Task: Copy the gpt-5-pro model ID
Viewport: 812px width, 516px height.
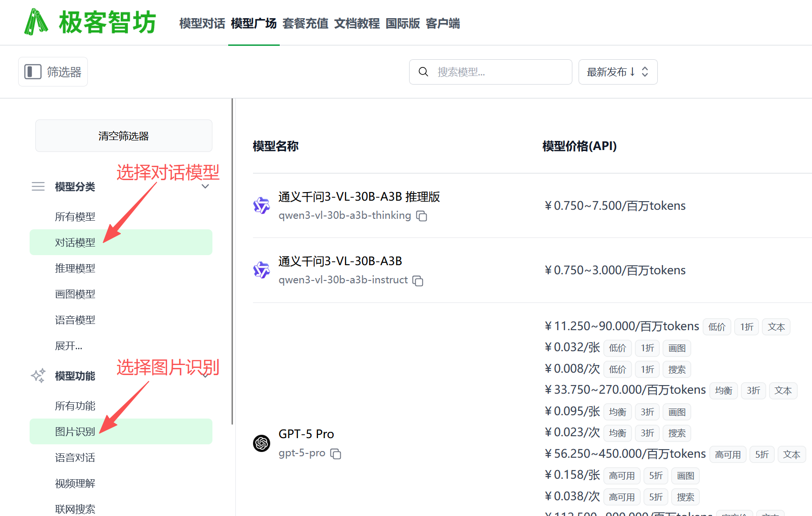Action: pyautogui.click(x=337, y=454)
